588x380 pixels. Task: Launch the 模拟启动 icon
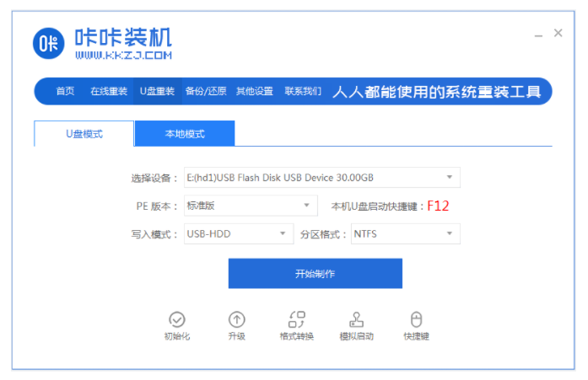pos(356,319)
